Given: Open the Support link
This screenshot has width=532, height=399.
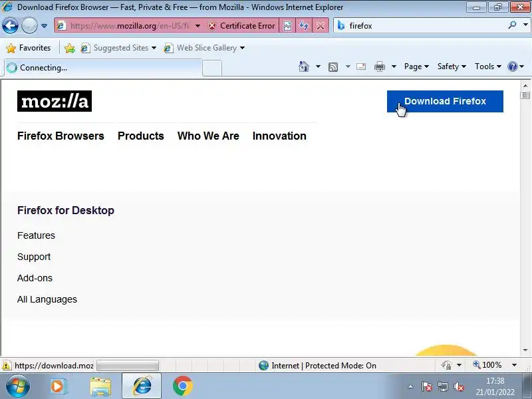Looking at the screenshot, I should click(34, 257).
